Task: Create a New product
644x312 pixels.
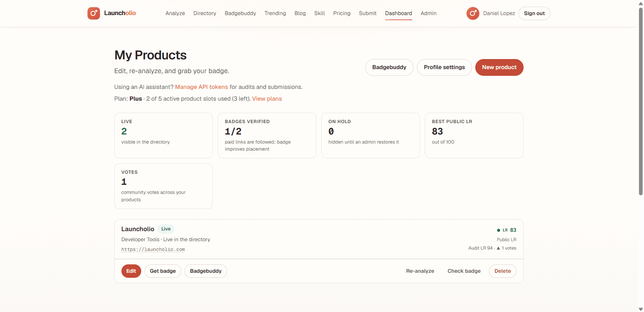Action: (x=499, y=67)
